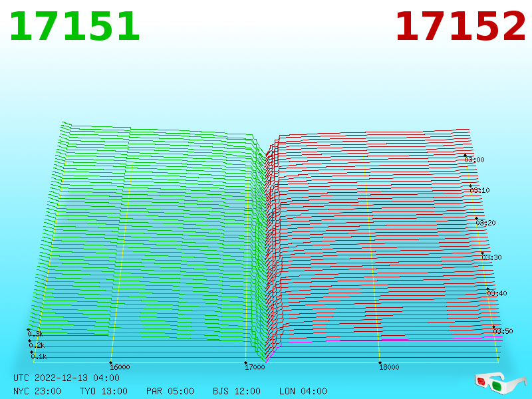This screenshot has height=399, width=532.
Task: Click the UTC 2022-12-13 04:00 timestamp
Action: [x=66, y=378]
